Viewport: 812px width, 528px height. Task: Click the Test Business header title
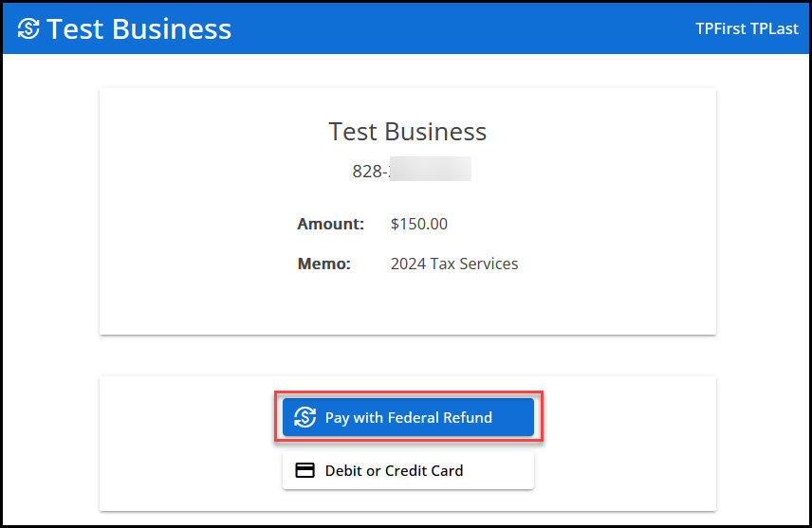tap(138, 28)
